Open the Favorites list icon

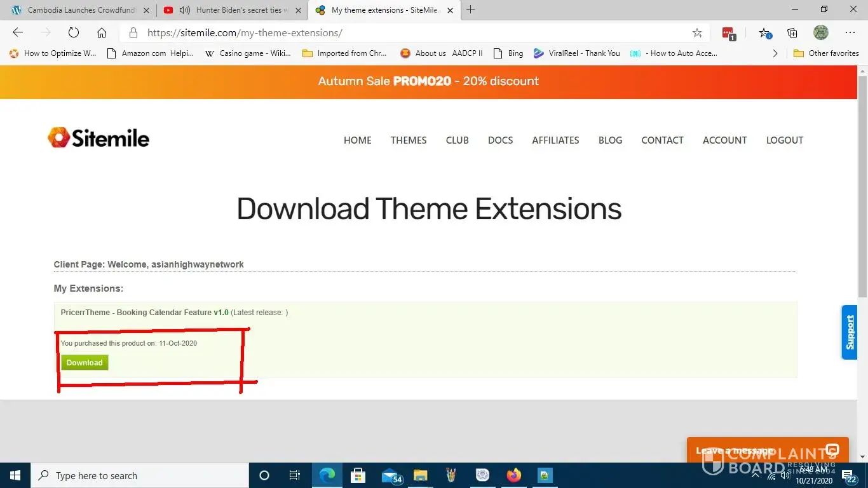tap(764, 33)
